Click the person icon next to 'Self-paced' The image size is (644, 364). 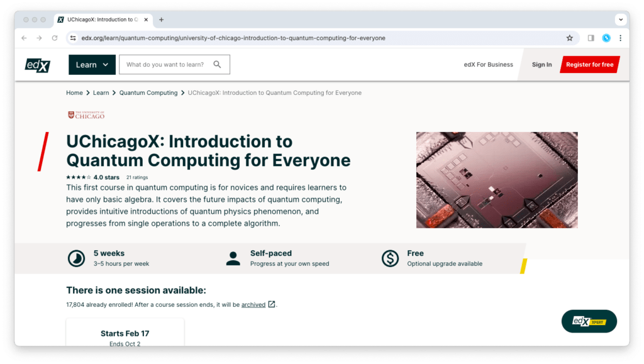[233, 258]
